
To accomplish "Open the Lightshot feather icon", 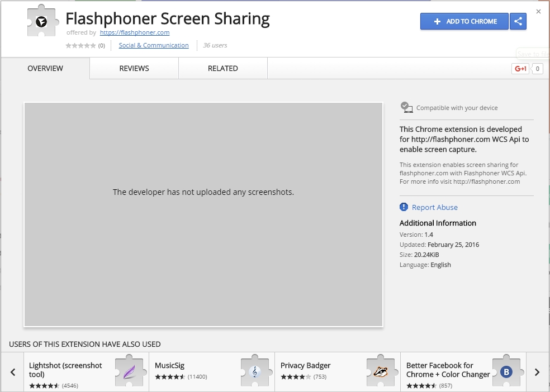I will point(129,371).
